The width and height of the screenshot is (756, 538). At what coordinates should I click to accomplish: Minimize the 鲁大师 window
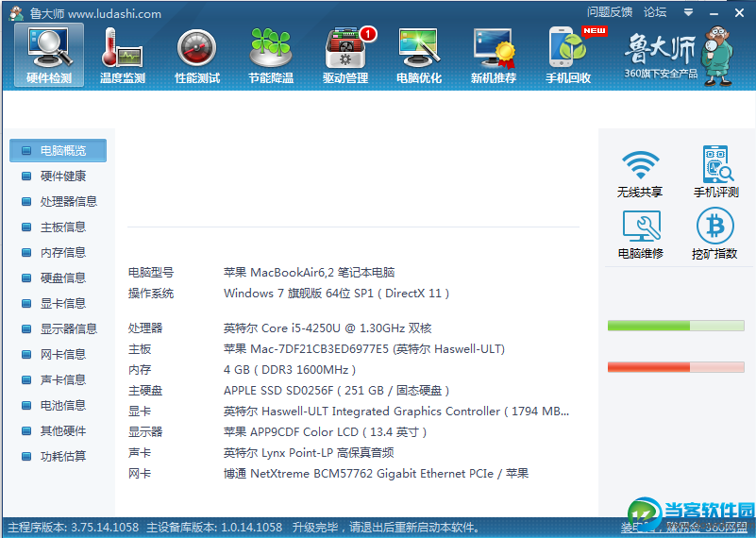(714, 13)
